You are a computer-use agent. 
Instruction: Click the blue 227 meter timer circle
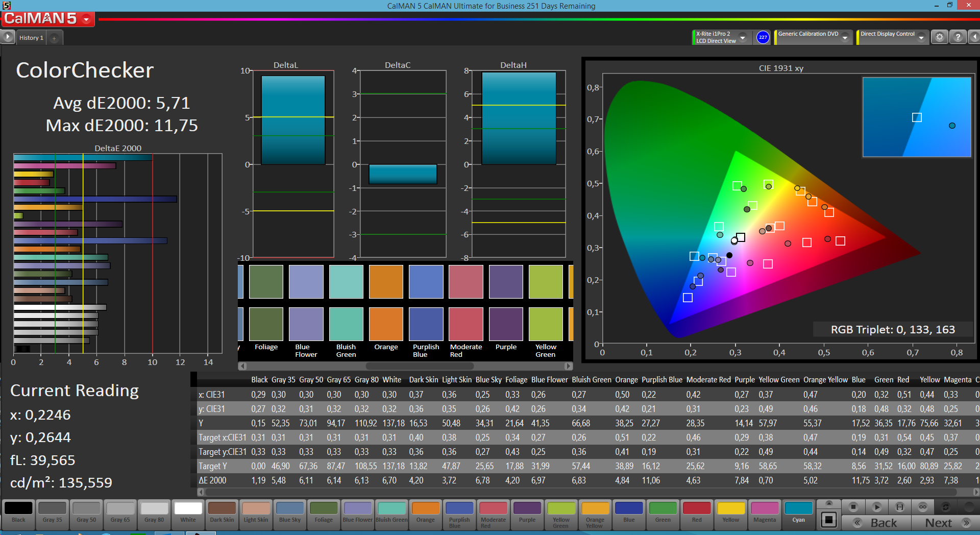click(763, 37)
